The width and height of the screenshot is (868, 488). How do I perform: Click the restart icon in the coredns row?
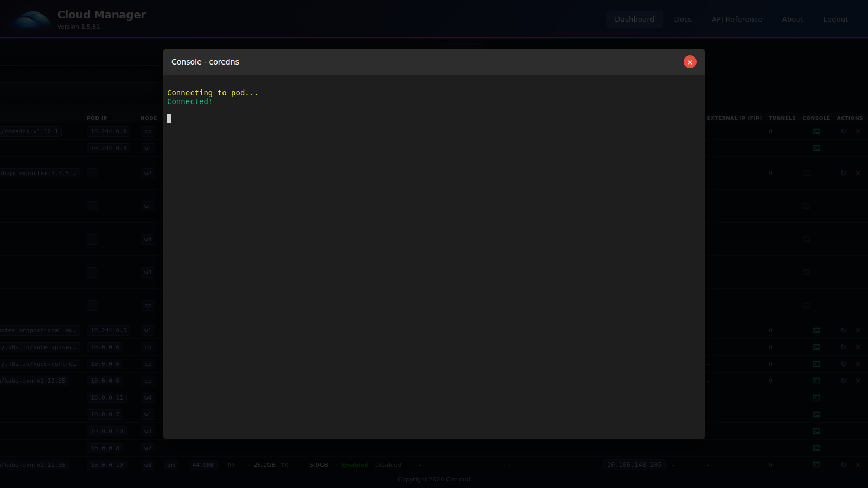tap(843, 131)
